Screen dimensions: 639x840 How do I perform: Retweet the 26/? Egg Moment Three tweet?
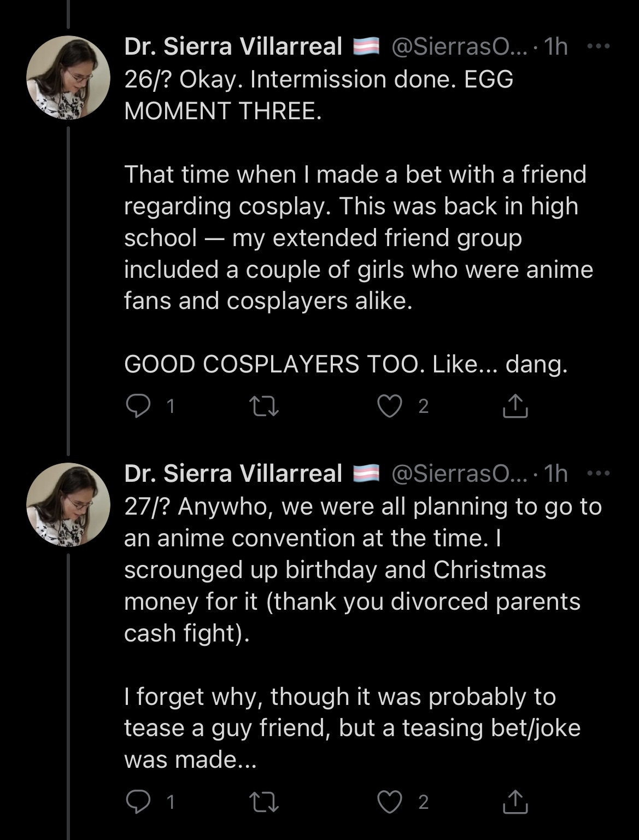tap(263, 406)
